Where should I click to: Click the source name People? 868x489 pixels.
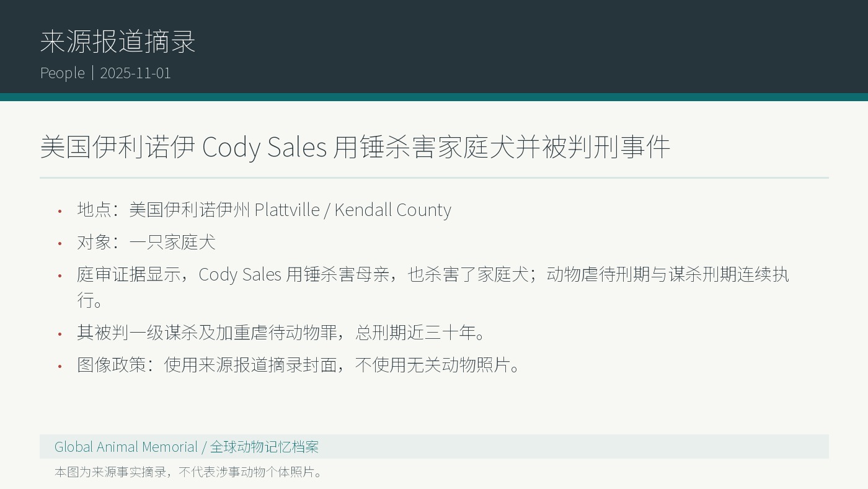point(62,73)
